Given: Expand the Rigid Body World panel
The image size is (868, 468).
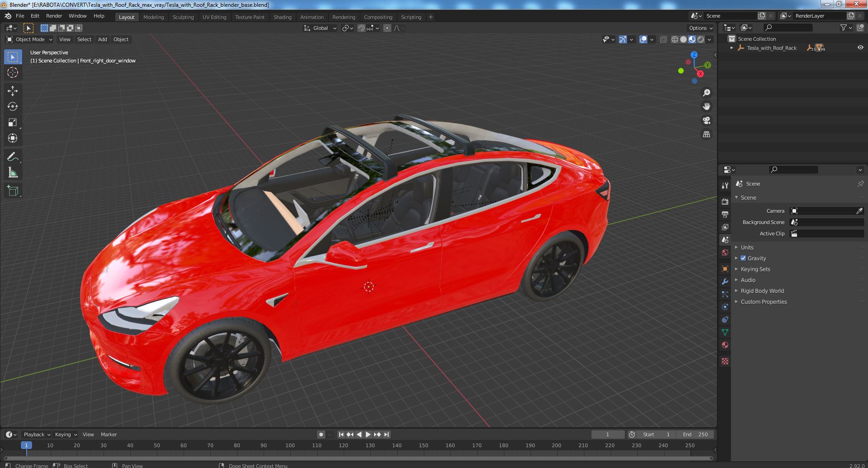Looking at the screenshot, I should (x=762, y=291).
